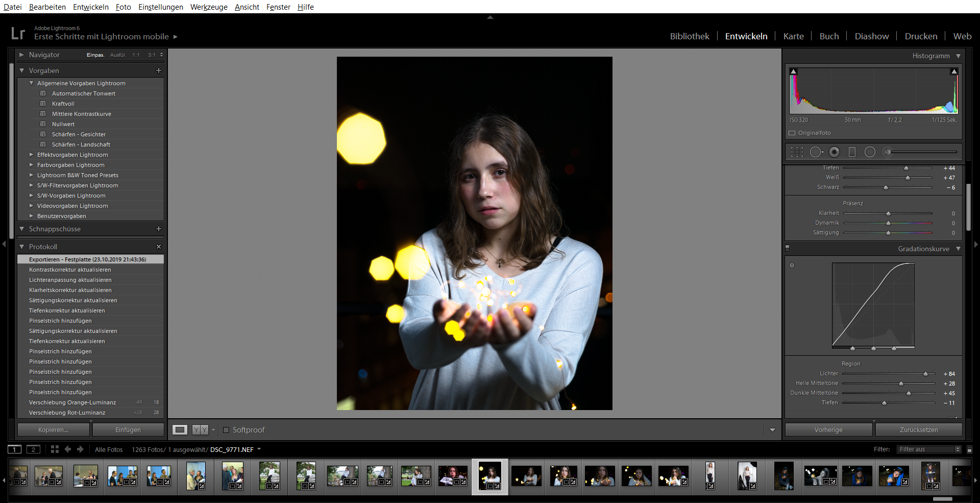Open grid view from the filmstrip bar

(55, 449)
